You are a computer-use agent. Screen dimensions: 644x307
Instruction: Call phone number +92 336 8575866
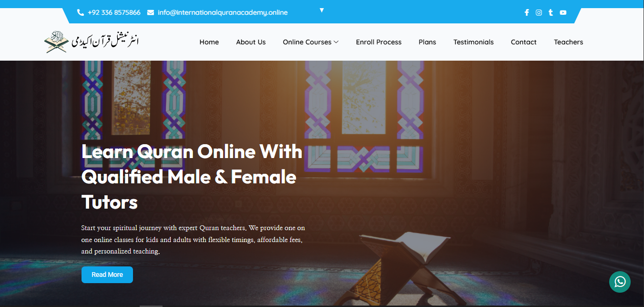coord(114,12)
